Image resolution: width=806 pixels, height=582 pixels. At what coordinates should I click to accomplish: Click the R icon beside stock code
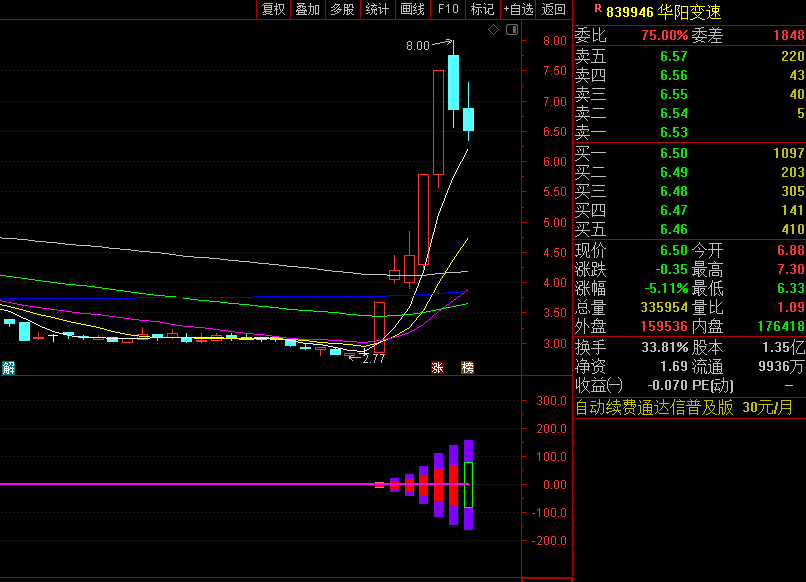(x=598, y=8)
